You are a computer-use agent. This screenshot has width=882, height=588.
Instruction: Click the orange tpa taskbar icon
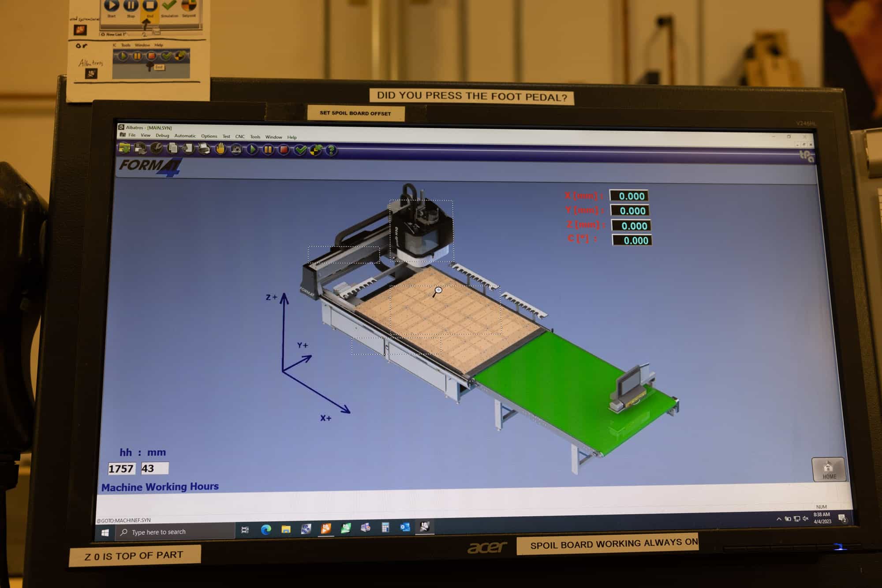(326, 528)
